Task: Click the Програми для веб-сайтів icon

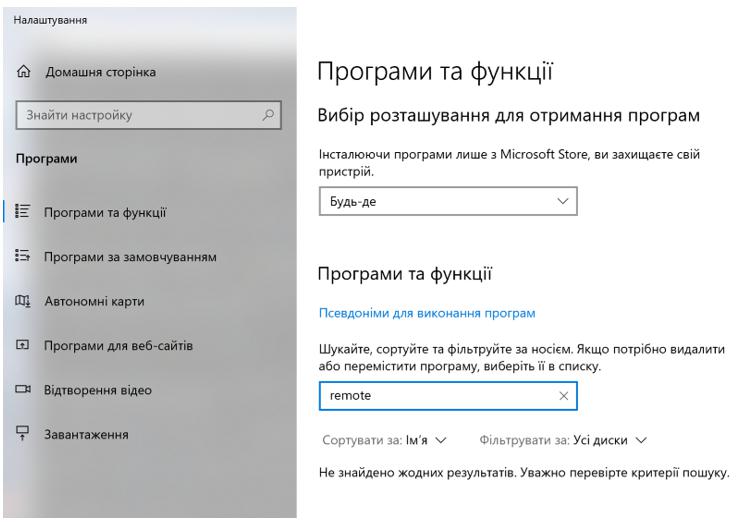Action: [x=21, y=346]
